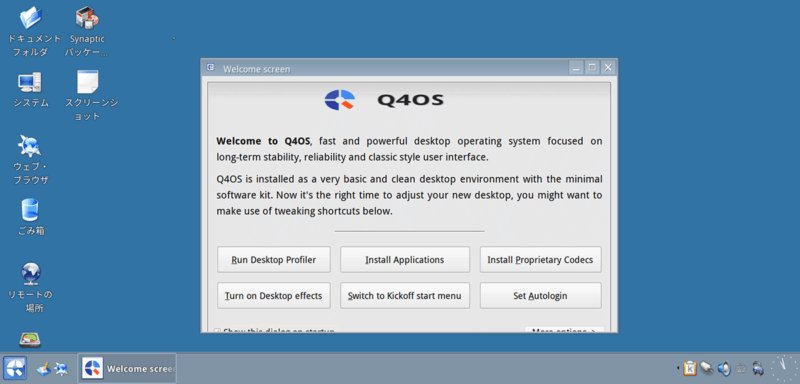Maximize the Welcome screen window

(592, 68)
